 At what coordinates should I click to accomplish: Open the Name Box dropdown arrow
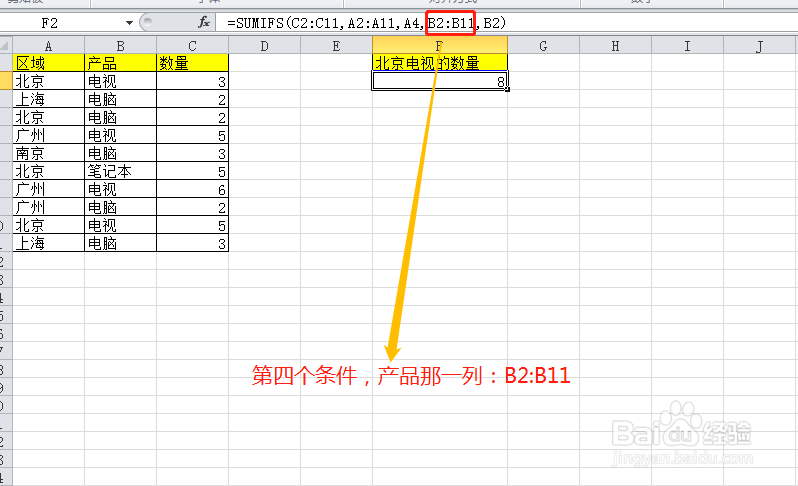(x=129, y=23)
